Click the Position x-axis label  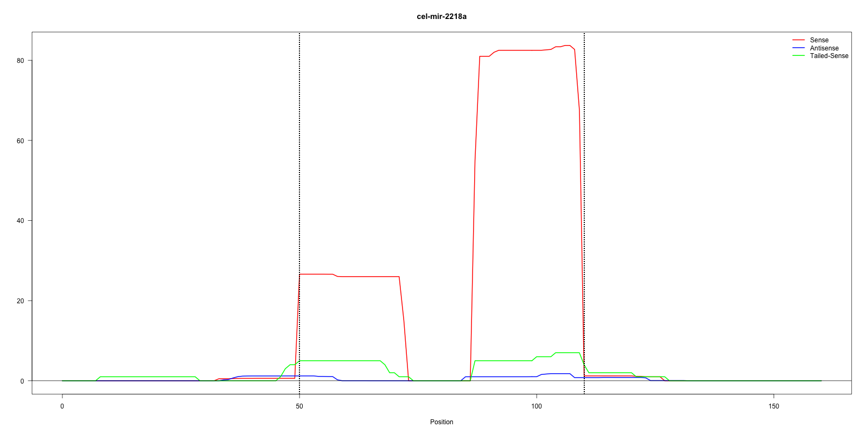(441, 422)
